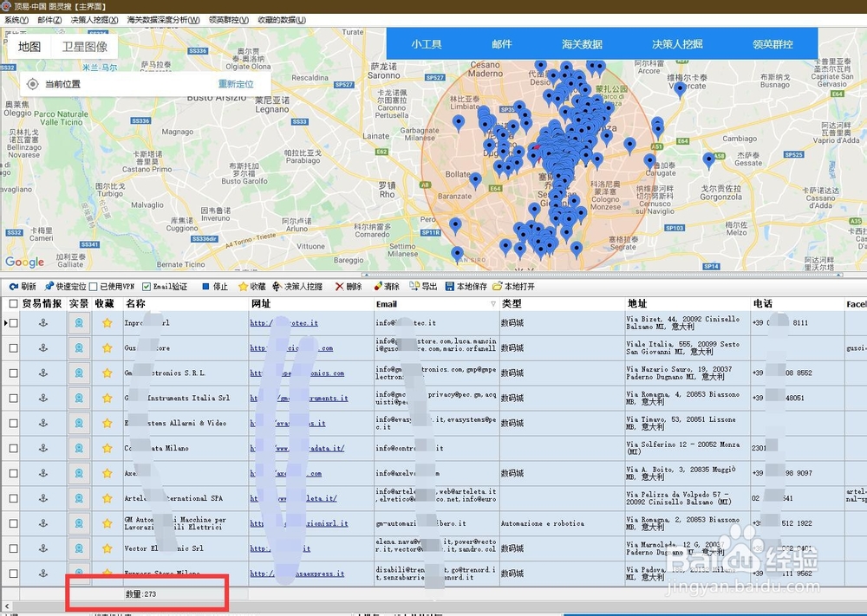
Task: Open street view for Instruments Italia Srl row
Action: (79, 398)
